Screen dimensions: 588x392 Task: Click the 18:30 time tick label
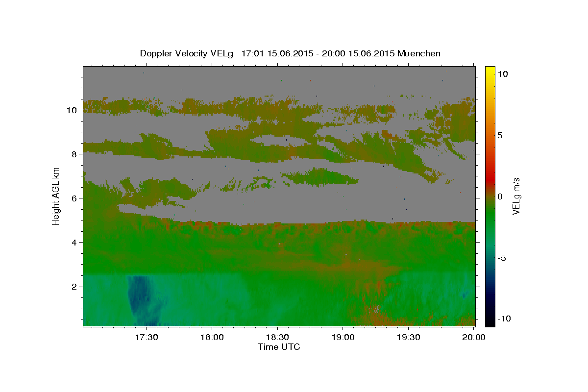(x=277, y=337)
